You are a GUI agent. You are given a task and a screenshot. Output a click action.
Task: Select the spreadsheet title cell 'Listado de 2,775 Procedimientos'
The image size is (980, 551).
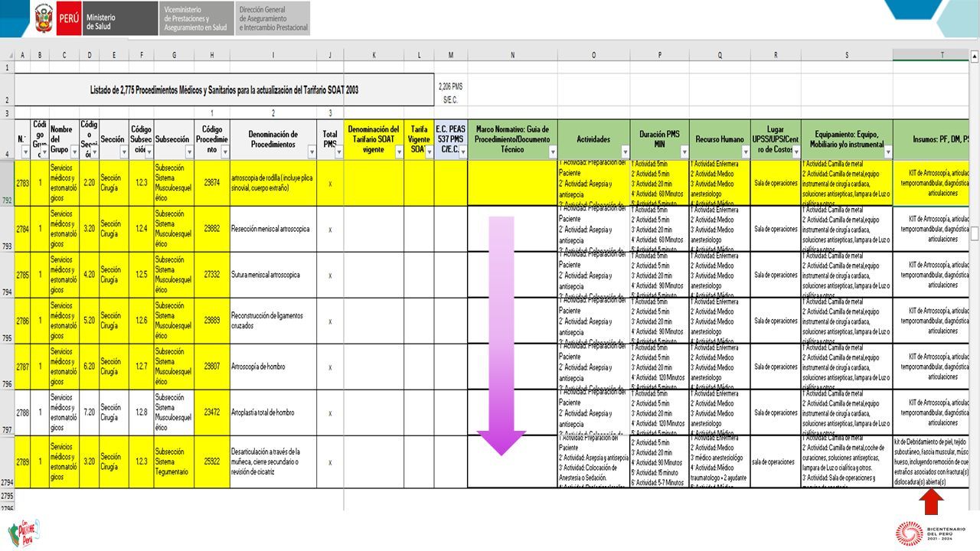pyautogui.click(x=224, y=90)
